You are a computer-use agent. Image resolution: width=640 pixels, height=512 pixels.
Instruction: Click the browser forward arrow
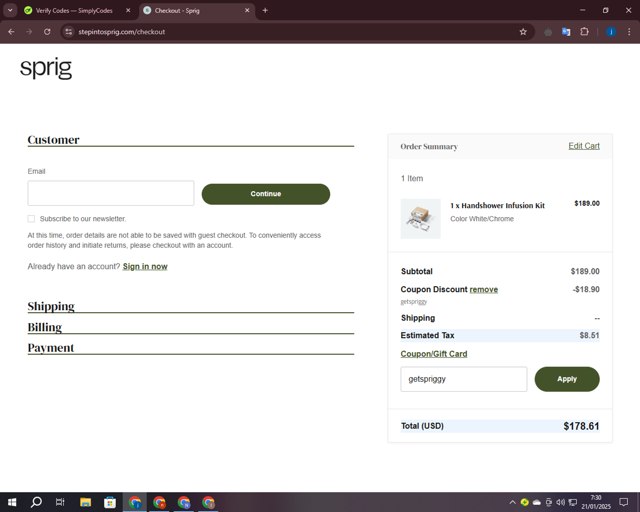click(x=29, y=32)
